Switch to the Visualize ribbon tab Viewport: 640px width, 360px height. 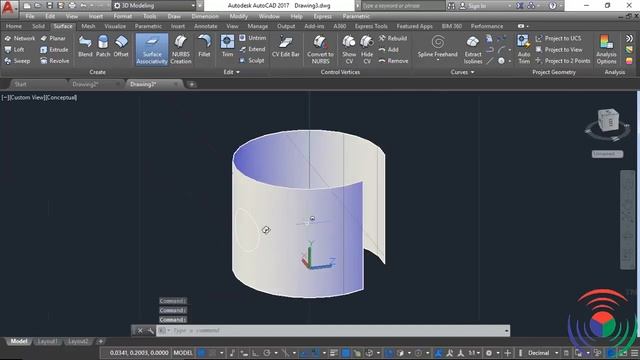[x=115, y=26]
